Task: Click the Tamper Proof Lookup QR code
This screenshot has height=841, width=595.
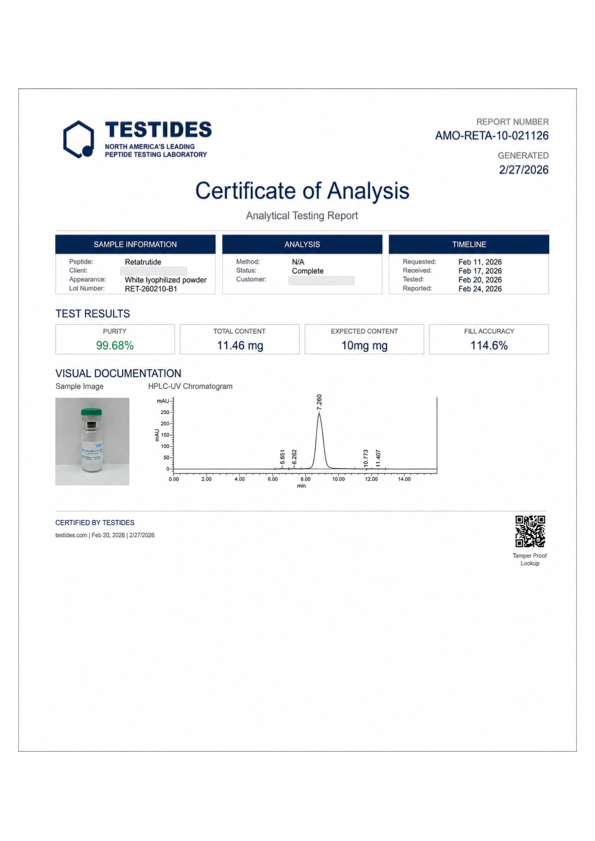Action: [x=530, y=532]
